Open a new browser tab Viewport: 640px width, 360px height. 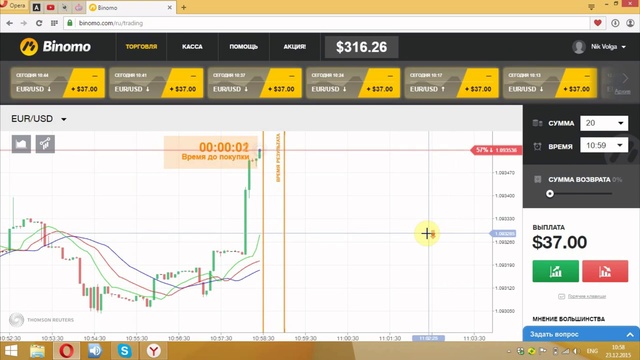coord(184,7)
